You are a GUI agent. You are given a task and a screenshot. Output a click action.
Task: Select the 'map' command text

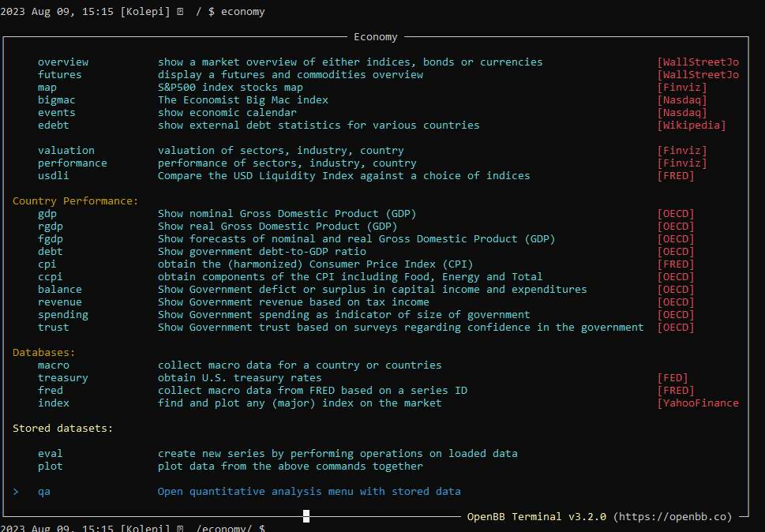[47, 88]
